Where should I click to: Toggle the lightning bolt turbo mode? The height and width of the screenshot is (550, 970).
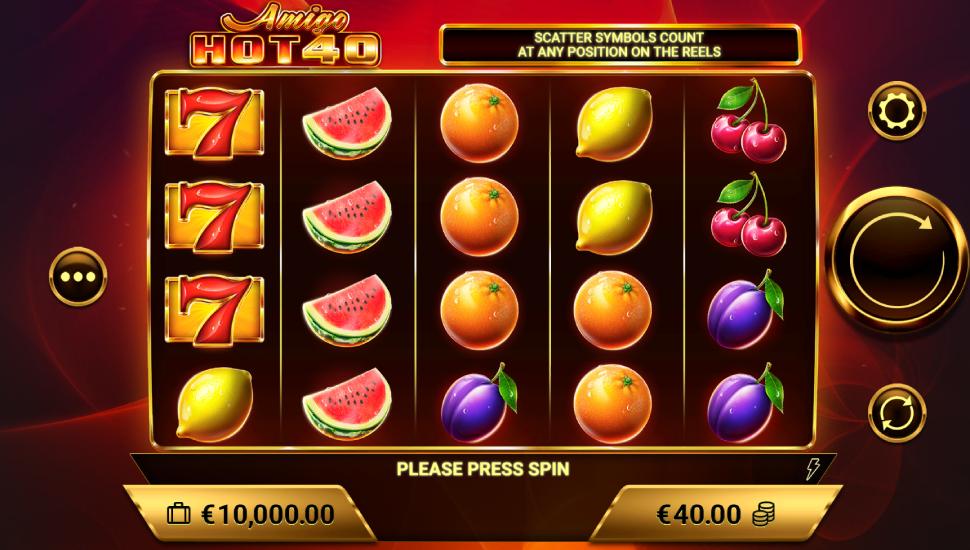pos(812,469)
